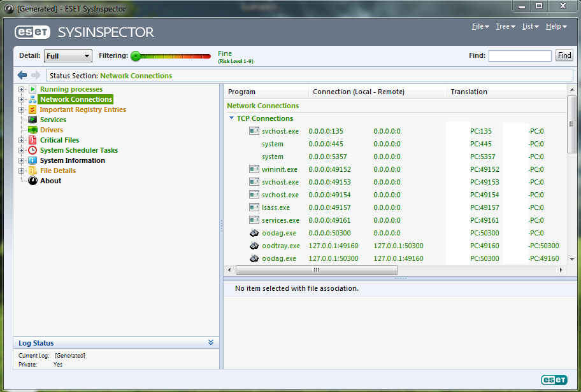Collapse the TCP Connections group
This screenshot has width=581, height=392.
[x=232, y=118]
